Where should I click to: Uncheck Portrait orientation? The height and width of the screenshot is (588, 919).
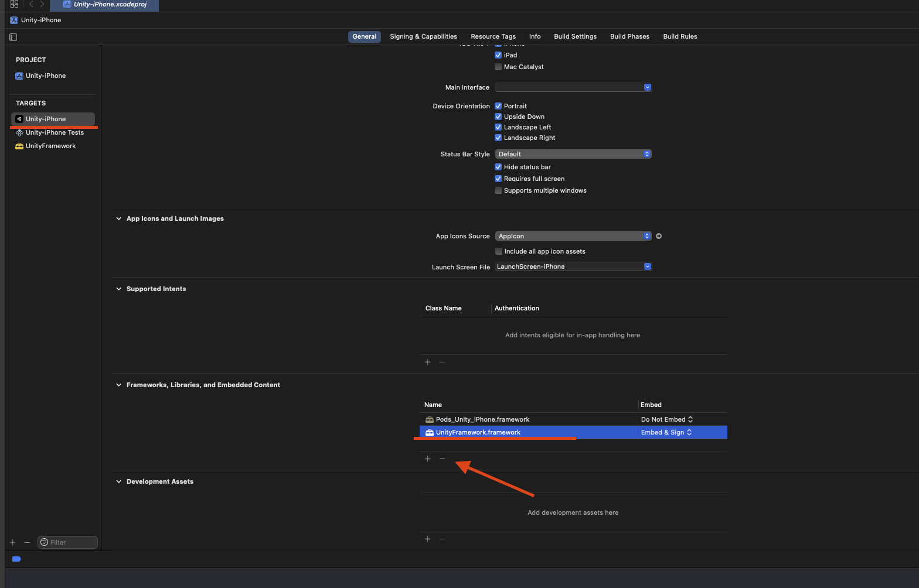coord(498,106)
